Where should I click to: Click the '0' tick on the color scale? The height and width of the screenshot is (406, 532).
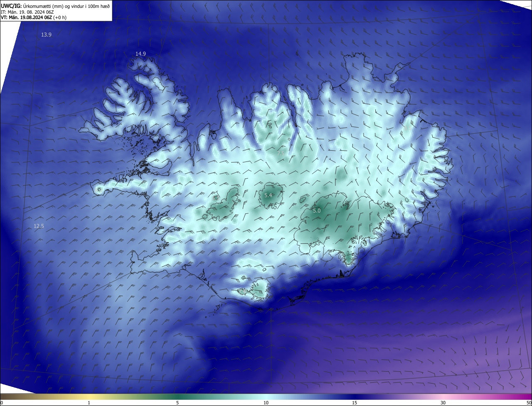[1, 403]
